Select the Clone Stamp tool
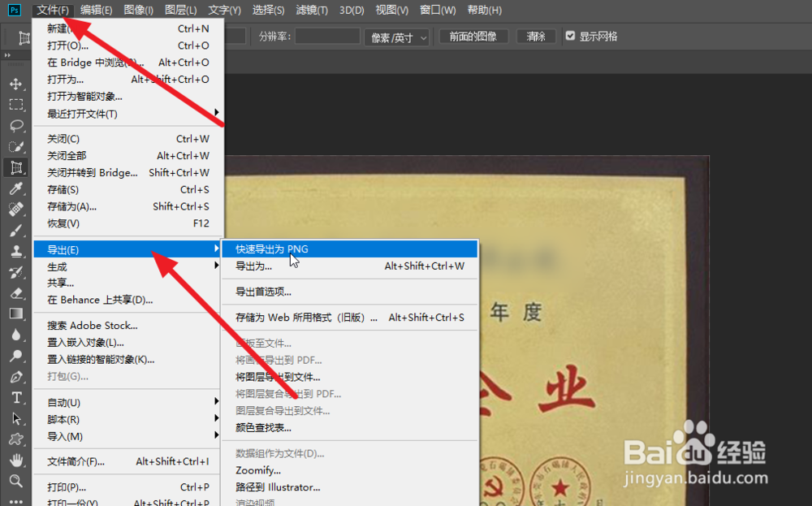812x506 pixels. [x=16, y=251]
